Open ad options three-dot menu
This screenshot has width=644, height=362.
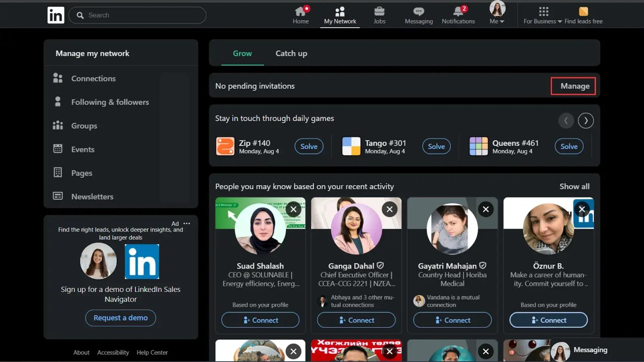pos(187,223)
